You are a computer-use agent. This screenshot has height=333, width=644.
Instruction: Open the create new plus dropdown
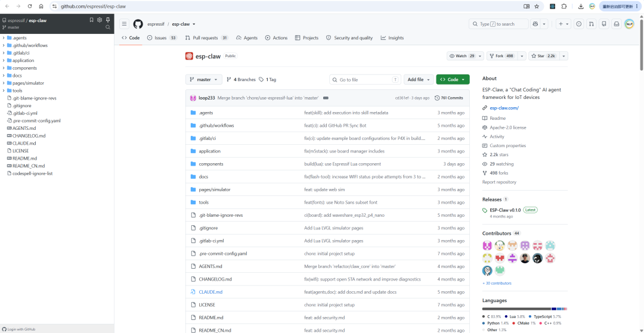(x=563, y=24)
